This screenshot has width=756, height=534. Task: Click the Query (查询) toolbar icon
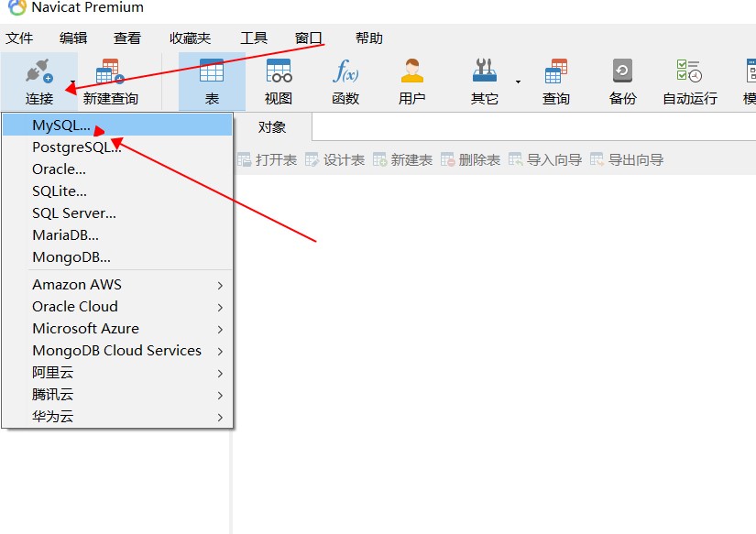click(556, 71)
